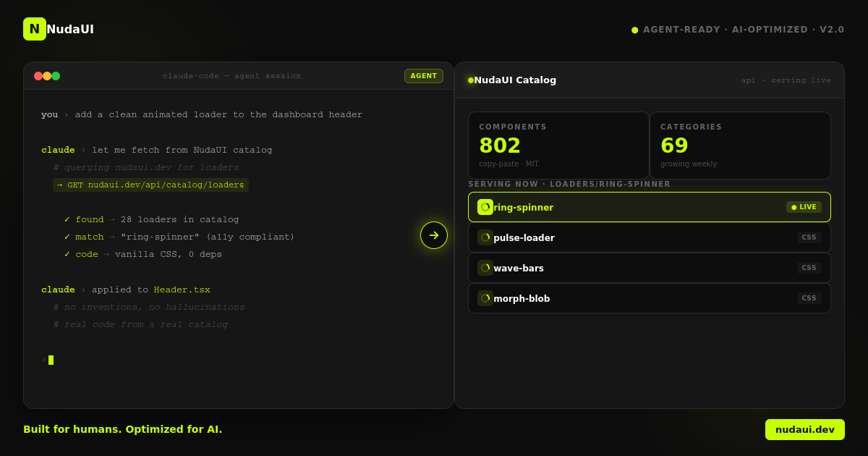Click the morph-blob icon
Screen dimensions: 868x456
(485, 298)
